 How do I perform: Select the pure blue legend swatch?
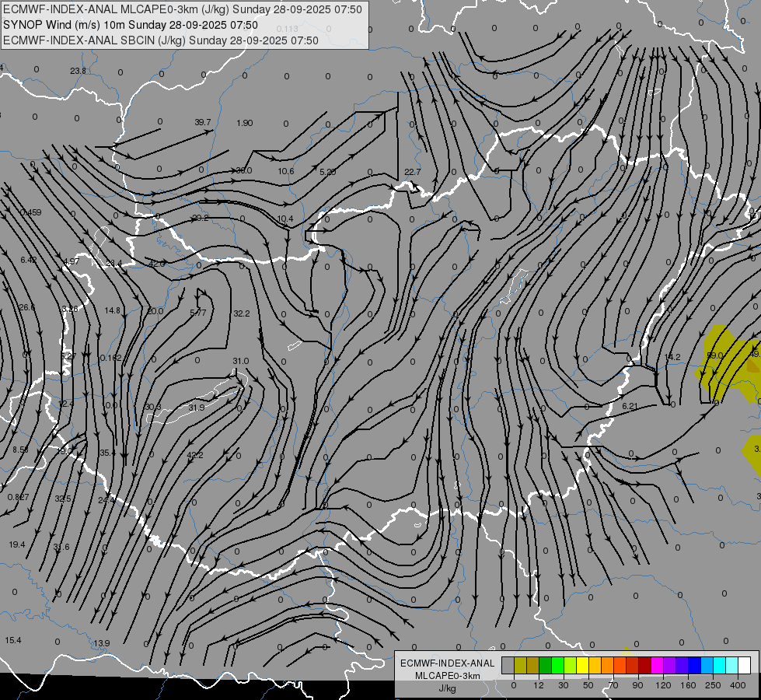694,665
